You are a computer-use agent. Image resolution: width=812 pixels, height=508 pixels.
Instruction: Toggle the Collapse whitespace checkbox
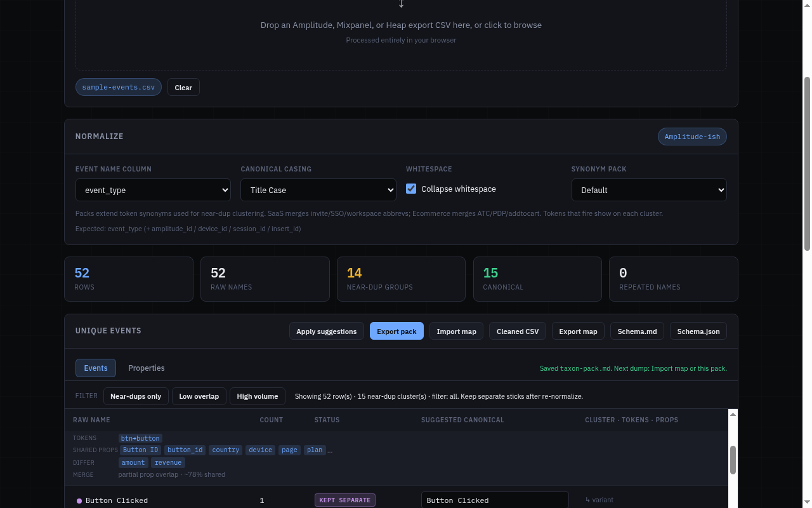click(411, 189)
